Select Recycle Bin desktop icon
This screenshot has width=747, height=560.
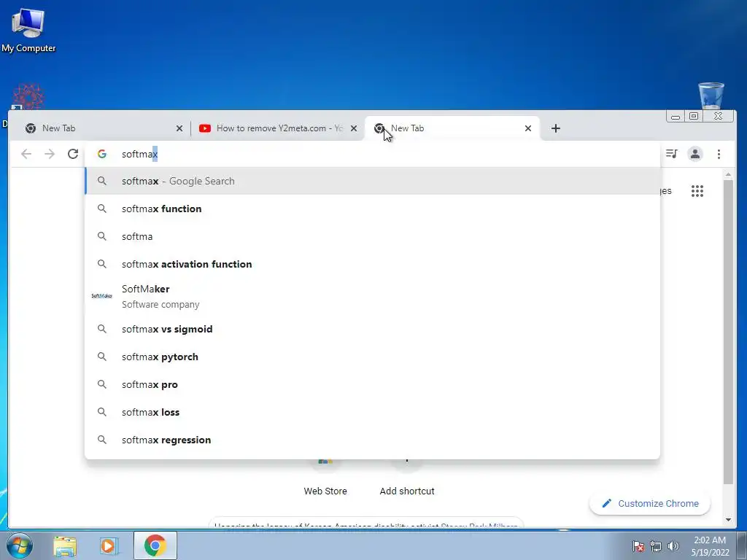(x=711, y=96)
